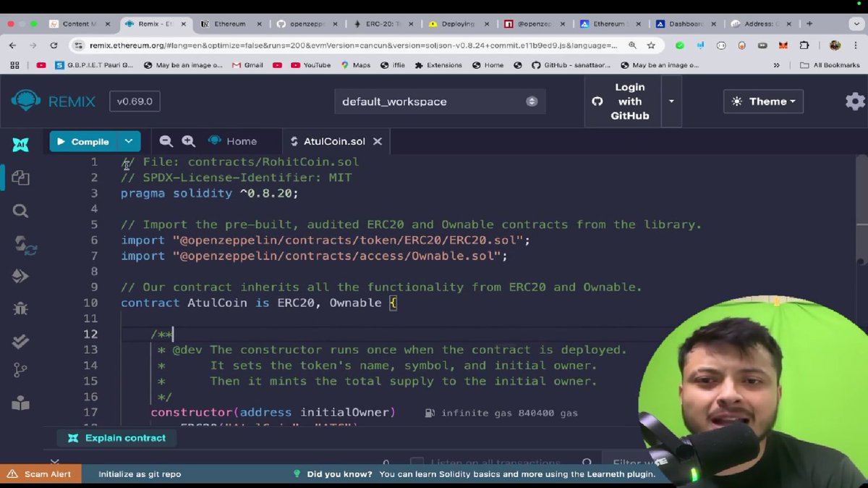Open the File explorer sidebar icon
Image resolution: width=868 pixels, height=488 pixels.
coord(20,177)
